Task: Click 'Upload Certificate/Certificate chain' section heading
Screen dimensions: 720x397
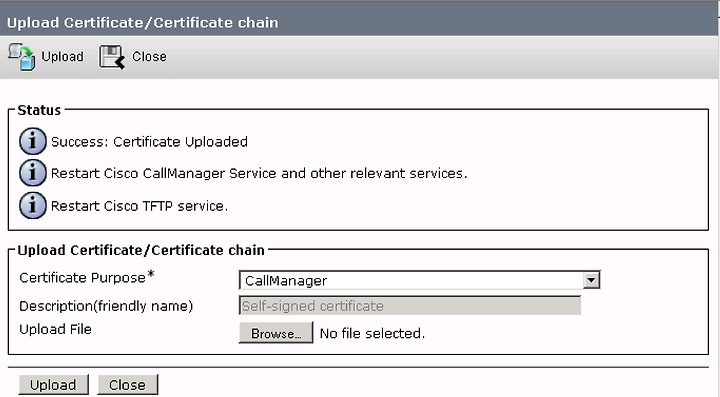Action: 141,250
